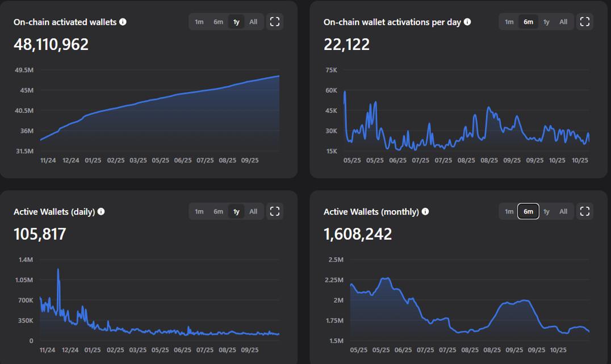Viewport: 611px width, 364px height.
Task: Switch activated wallets chart to 6m range
Action: pos(218,22)
